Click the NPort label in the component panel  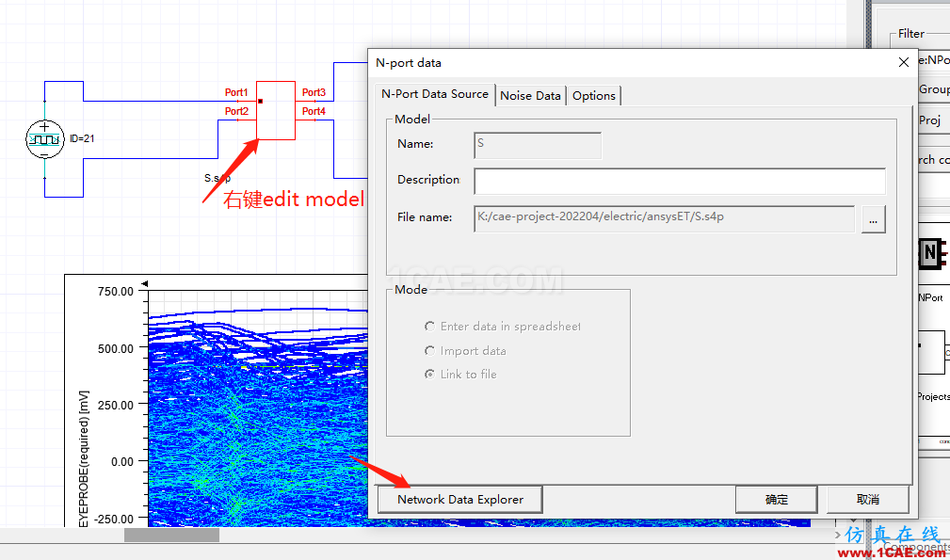(x=930, y=297)
